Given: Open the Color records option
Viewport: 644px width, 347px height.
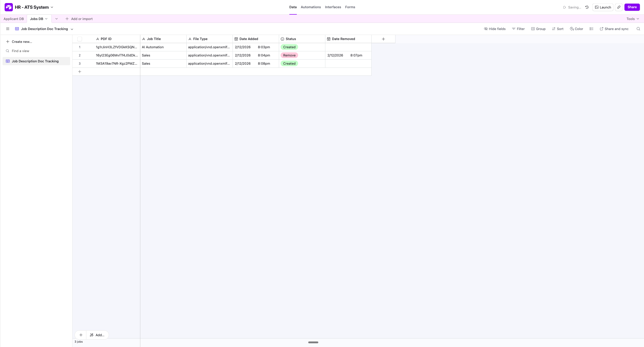Looking at the screenshot, I should click(x=576, y=29).
